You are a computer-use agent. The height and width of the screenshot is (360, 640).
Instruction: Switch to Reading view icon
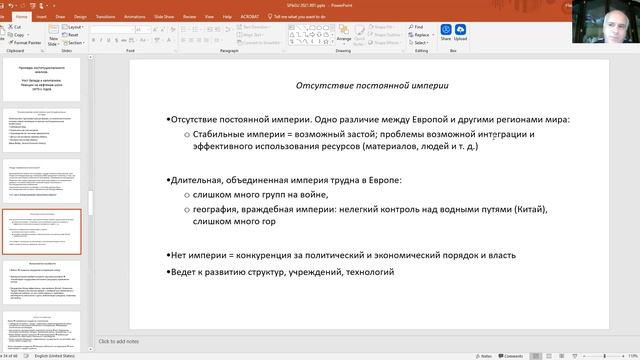(562, 356)
